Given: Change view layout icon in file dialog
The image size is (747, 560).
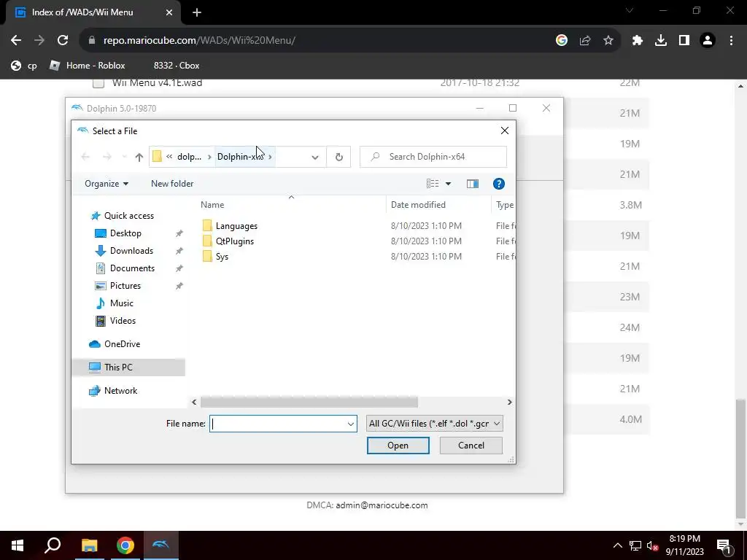Looking at the screenshot, I should tap(433, 184).
